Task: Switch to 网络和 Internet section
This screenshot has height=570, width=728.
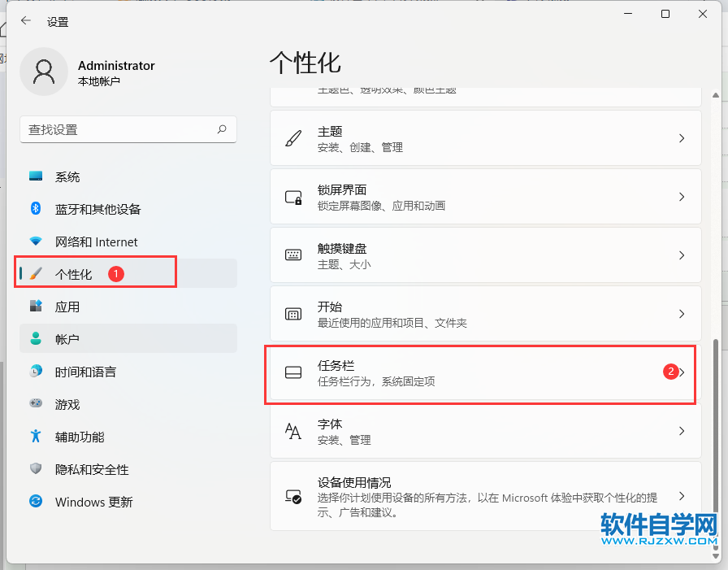Action: (x=96, y=241)
